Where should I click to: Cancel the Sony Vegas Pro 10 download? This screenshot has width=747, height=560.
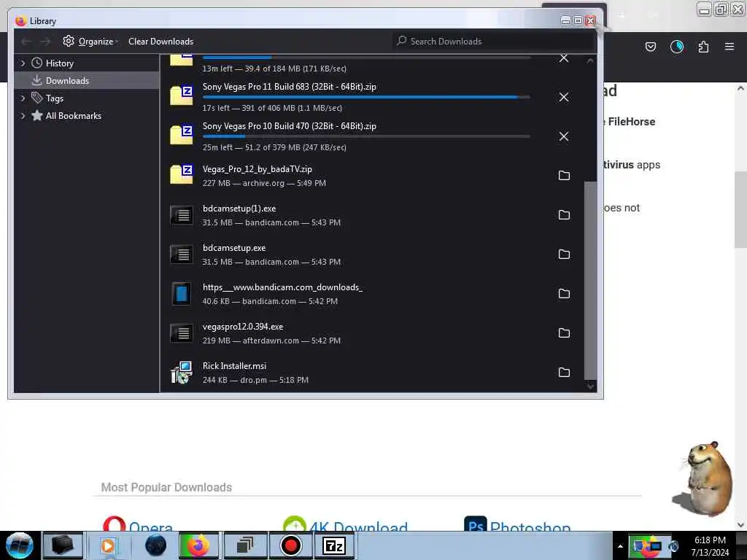tap(564, 136)
